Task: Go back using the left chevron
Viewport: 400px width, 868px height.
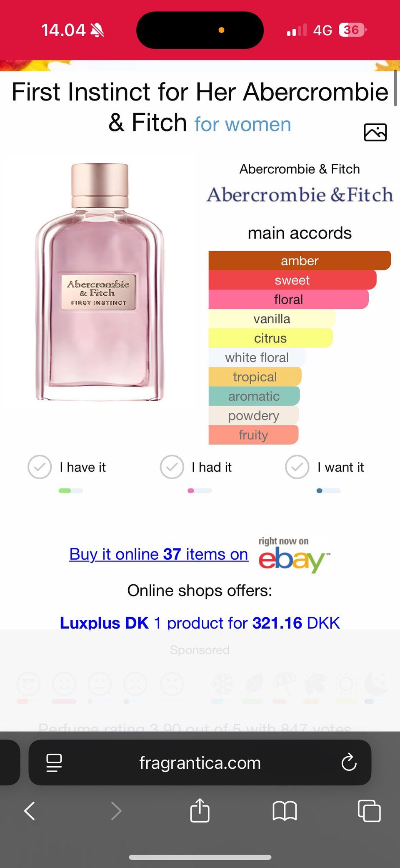Action: point(30,811)
